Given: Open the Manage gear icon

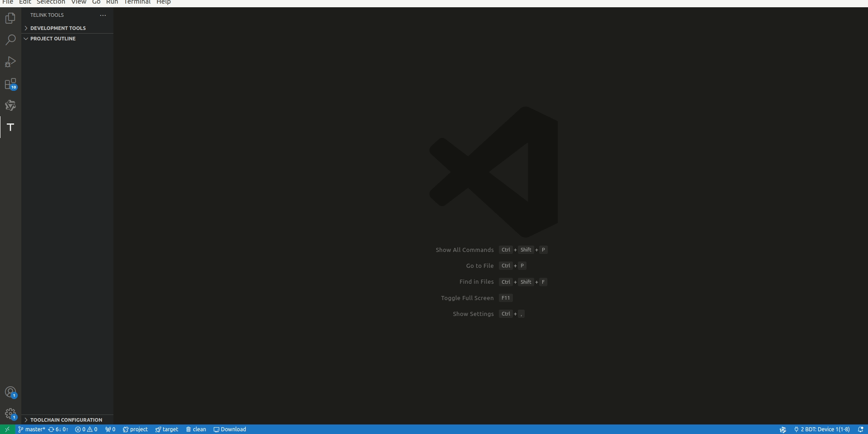Looking at the screenshot, I should [10, 414].
